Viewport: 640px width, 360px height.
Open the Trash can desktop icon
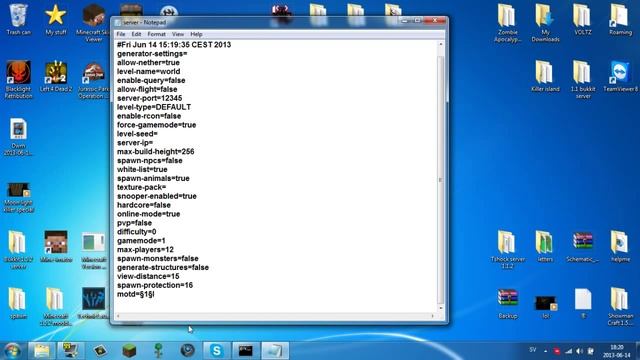18,19
